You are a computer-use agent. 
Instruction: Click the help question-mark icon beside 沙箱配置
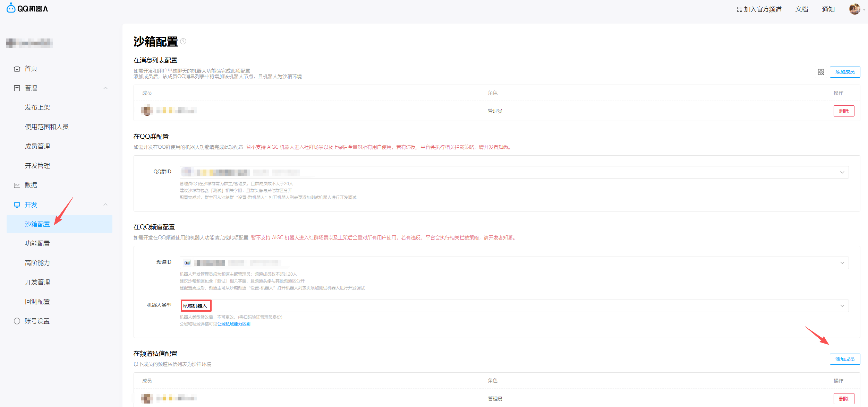pyautogui.click(x=183, y=42)
